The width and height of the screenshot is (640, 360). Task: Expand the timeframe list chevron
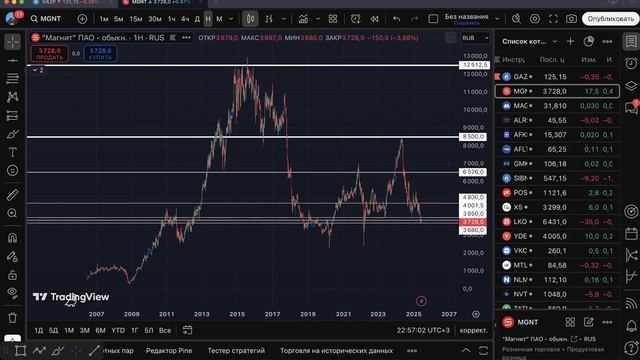point(231,19)
